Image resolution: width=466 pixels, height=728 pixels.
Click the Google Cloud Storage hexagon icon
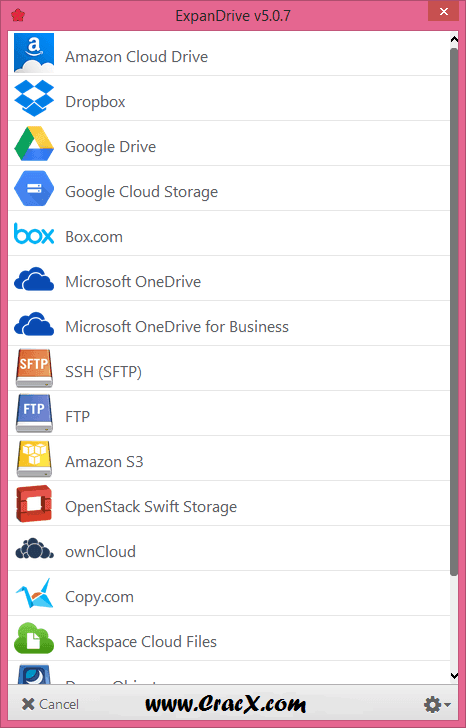click(34, 188)
